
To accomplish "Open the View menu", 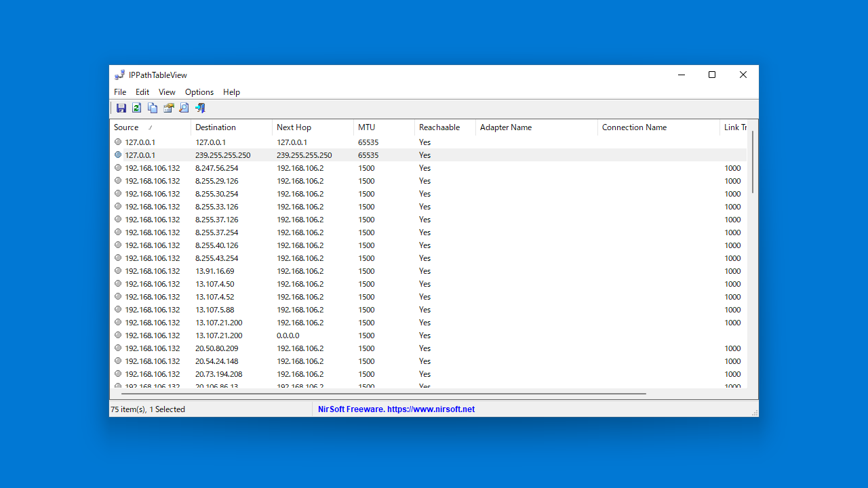I will (167, 92).
